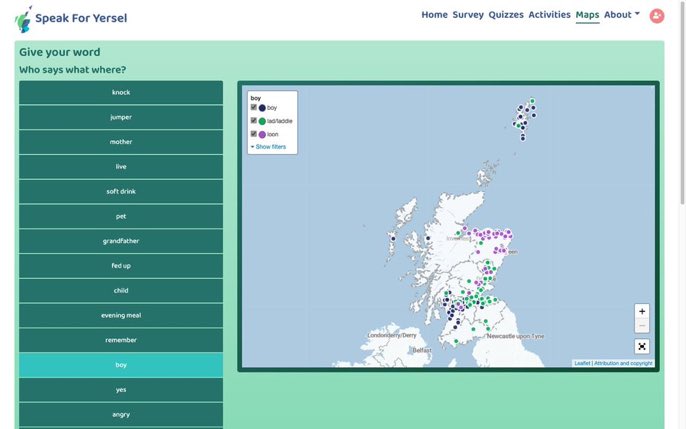686x429 pixels.
Task: Select the word child
Action: [x=121, y=290]
